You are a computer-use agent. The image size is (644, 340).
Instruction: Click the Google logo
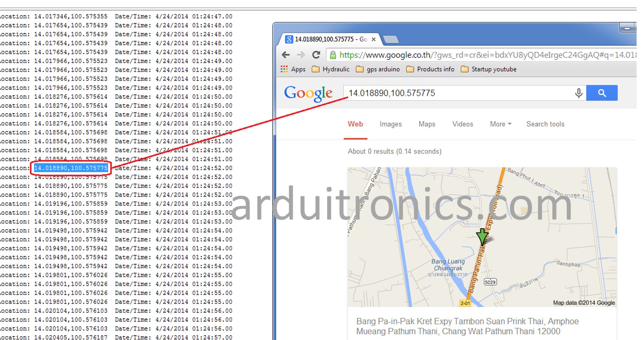click(308, 93)
